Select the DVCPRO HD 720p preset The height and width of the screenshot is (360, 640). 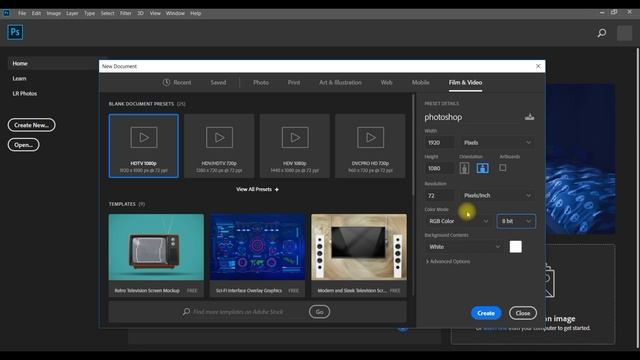[370, 146]
